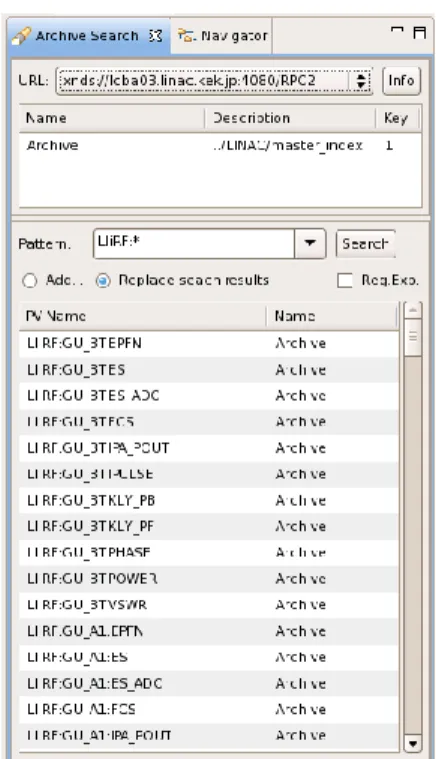The image size is (436, 759).
Task: Expand the Pattern dropdown arrow
Action: pos(310,243)
